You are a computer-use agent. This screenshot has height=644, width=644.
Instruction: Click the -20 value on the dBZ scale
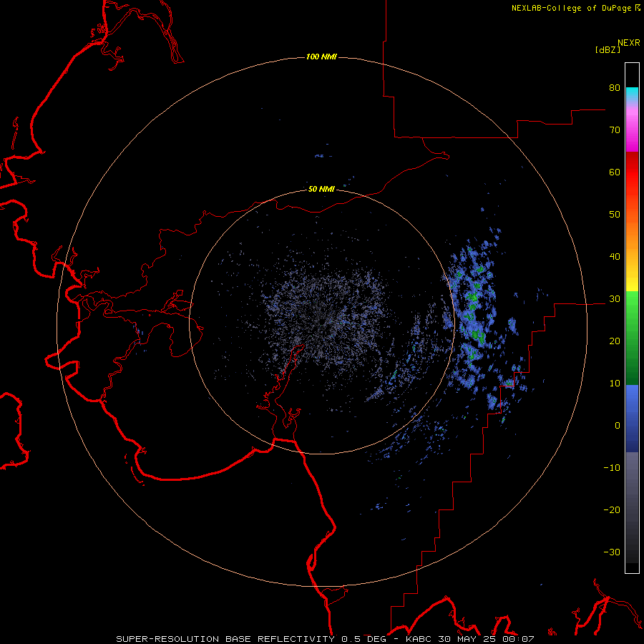tap(612, 510)
